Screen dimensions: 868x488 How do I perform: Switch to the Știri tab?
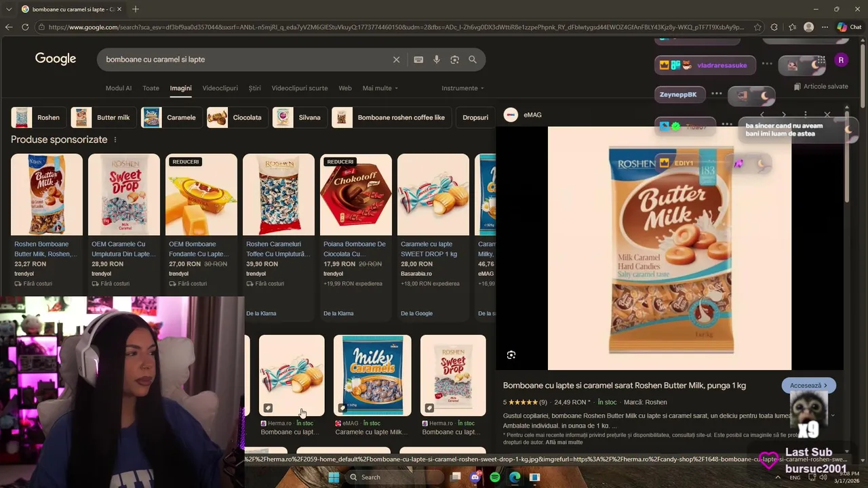pyautogui.click(x=255, y=88)
